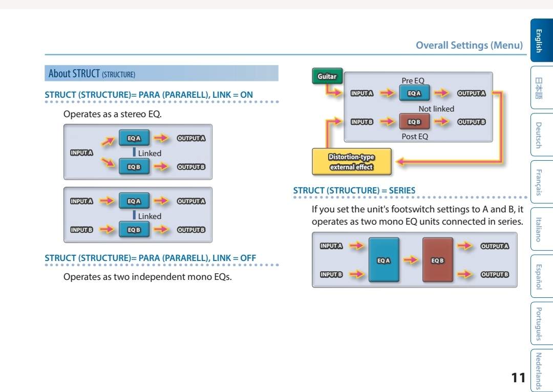
Task: Click the "Post EQ" label
Action: pos(415,136)
